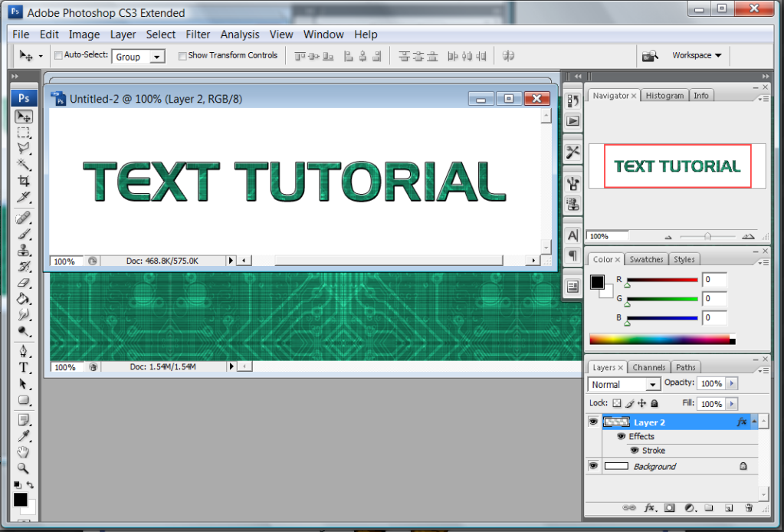
Task: Open the Filter menu
Action: (198, 34)
